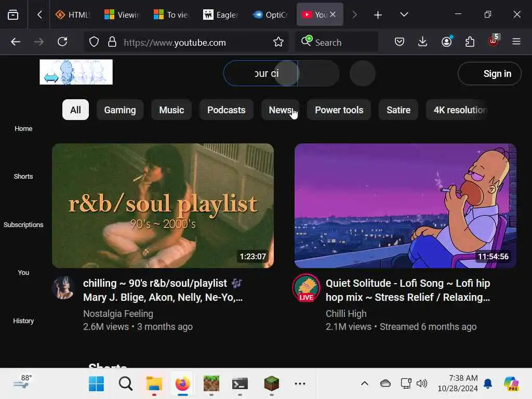Switch to the HTML tab
The height and width of the screenshot is (399, 532).
click(x=73, y=15)
